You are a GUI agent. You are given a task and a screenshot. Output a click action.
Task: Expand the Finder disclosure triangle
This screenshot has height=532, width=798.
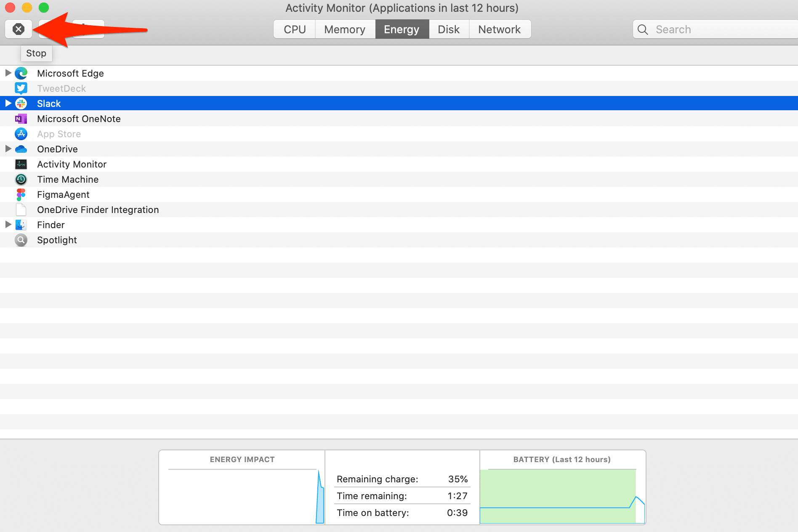pos(8,224)
